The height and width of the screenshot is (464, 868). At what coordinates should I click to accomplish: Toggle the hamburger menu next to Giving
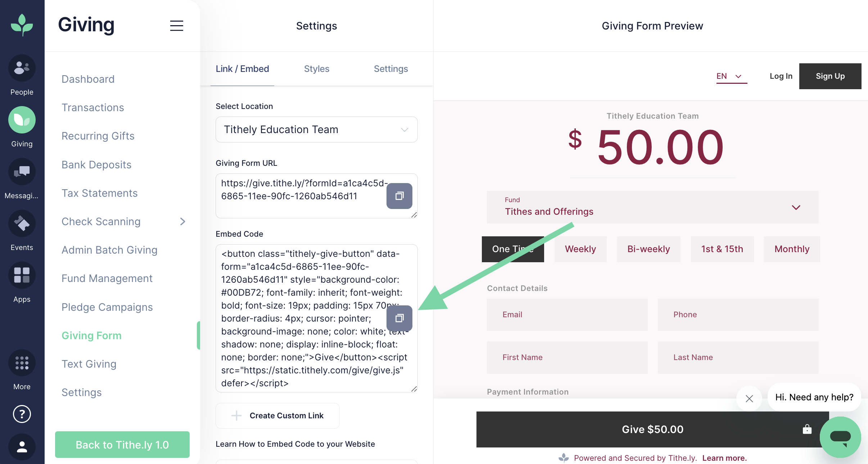click(177, 26)
